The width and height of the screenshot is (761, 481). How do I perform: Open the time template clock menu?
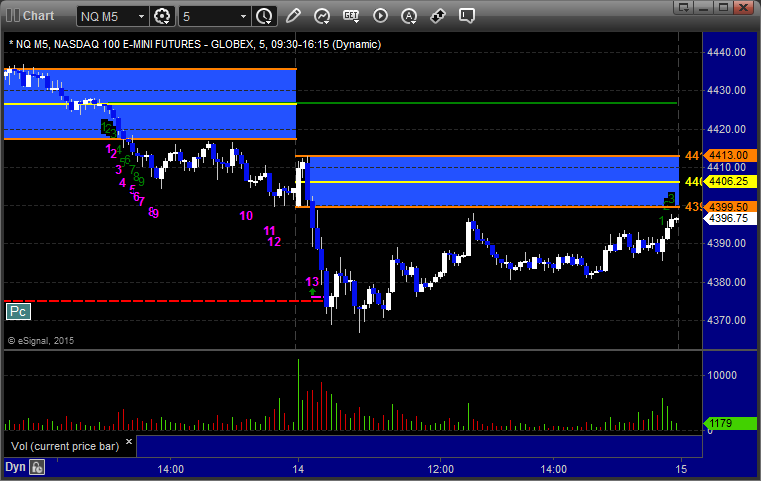click(265, 17)
